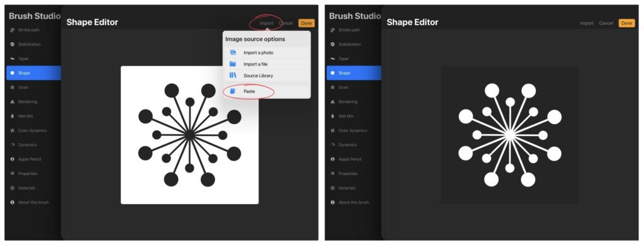Click the Source Library books icon
The width and height of the screenshot is (644, 245).
233,76
